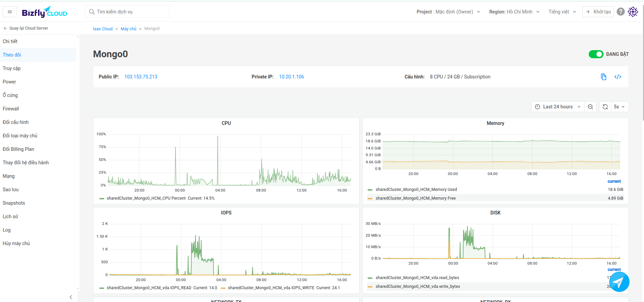
Task: Click the Tìm kiếm dịch vụ search field
Action: point(127,12)
